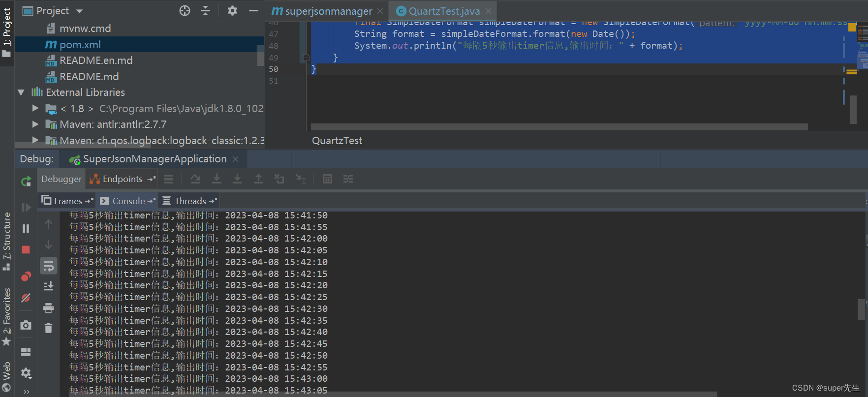Toggle scroll to end of console
This screenshot has height=397, width=868.
click(48, 286)
